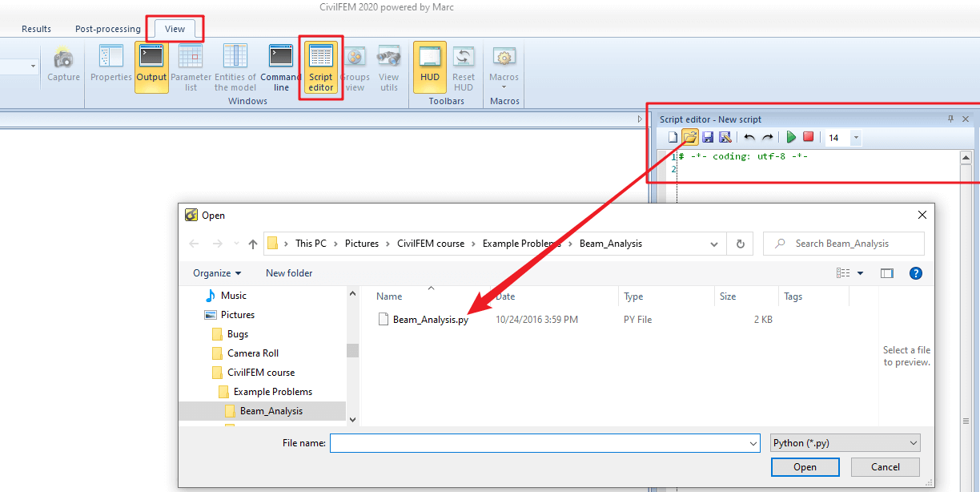Viewport: 980px width, 492px height.
Task: Toggle the HUD toolbar display
Action: (x=430, y=68)
